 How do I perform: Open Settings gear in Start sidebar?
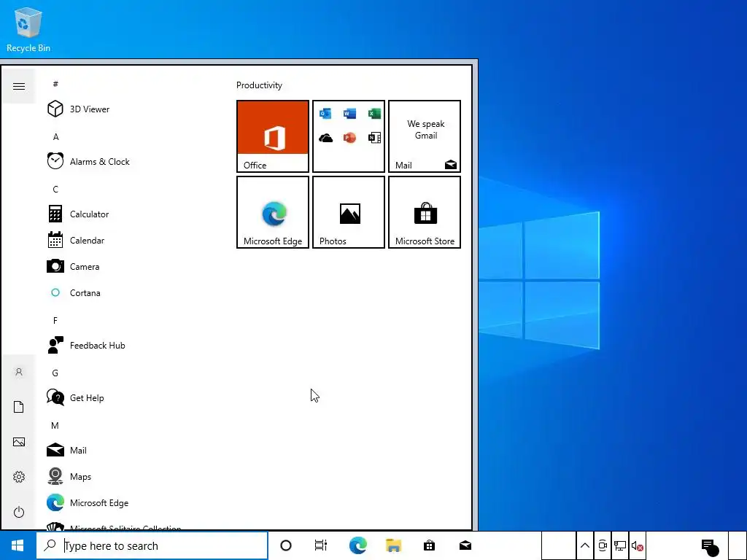click(x=18, y=477)
